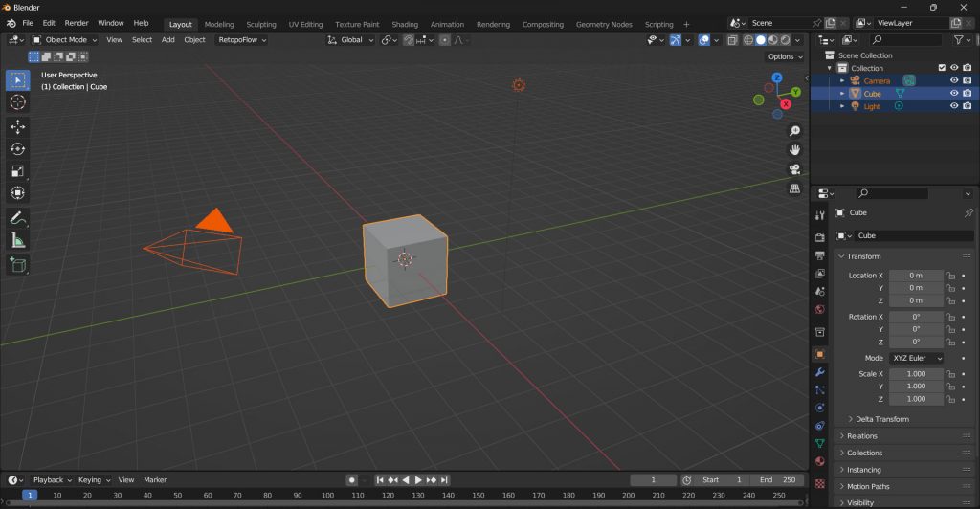
Task: Open the timeline Keying popover
Action: 94,480
